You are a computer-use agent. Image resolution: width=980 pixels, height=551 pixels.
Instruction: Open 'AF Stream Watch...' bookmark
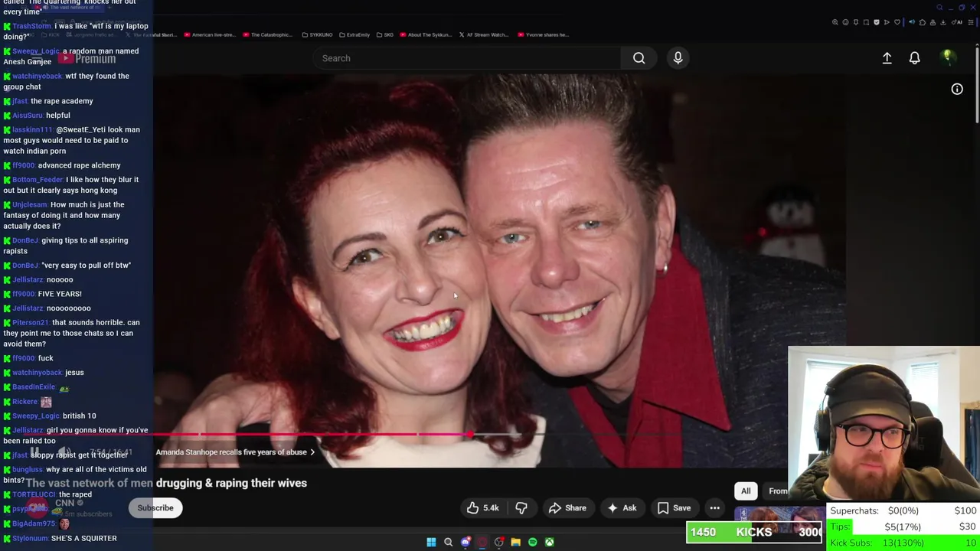point(484,34)
